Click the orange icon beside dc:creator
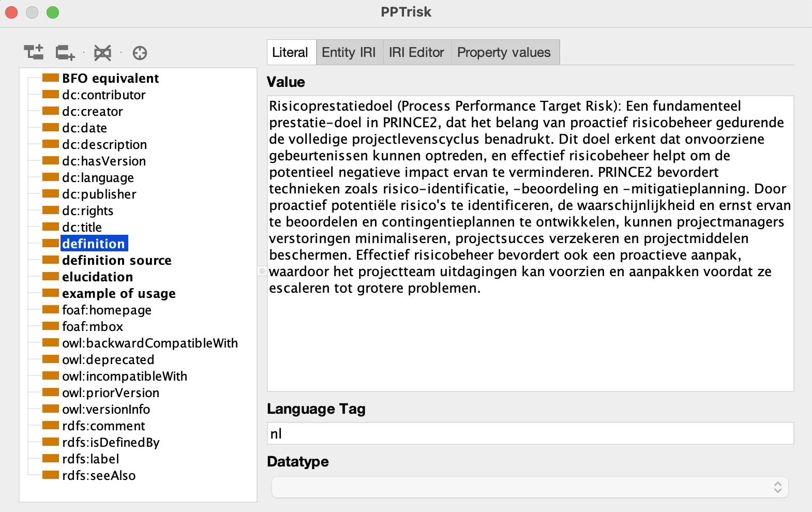Image resolution: width=812 pixels, height=512 pixels. point(51,111)
